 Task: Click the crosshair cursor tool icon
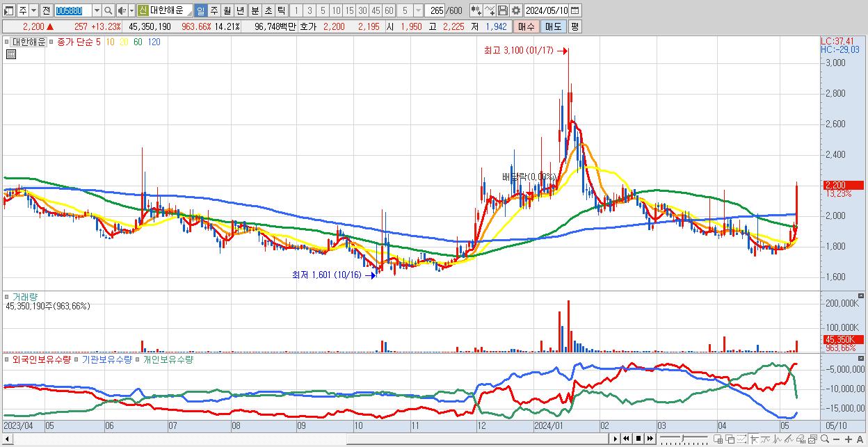coord(754,439)
